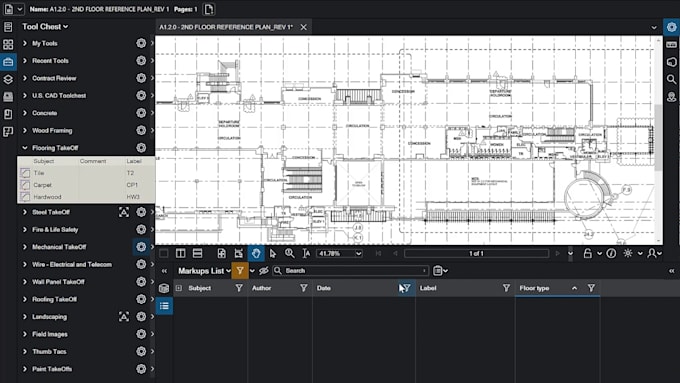Toggle the Label column filter
Image resolution: width=680 pixels, height=383 pixels.
(x=506, y=288)
